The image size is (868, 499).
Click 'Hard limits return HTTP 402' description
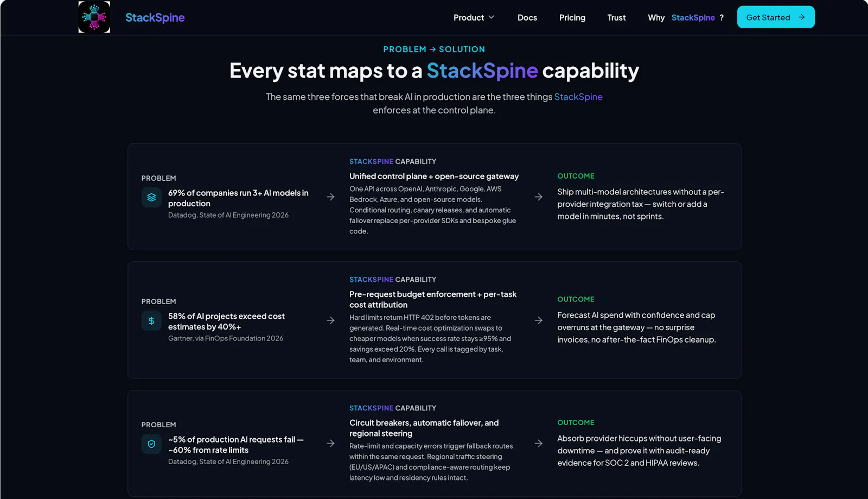click(x=430, y=339)
